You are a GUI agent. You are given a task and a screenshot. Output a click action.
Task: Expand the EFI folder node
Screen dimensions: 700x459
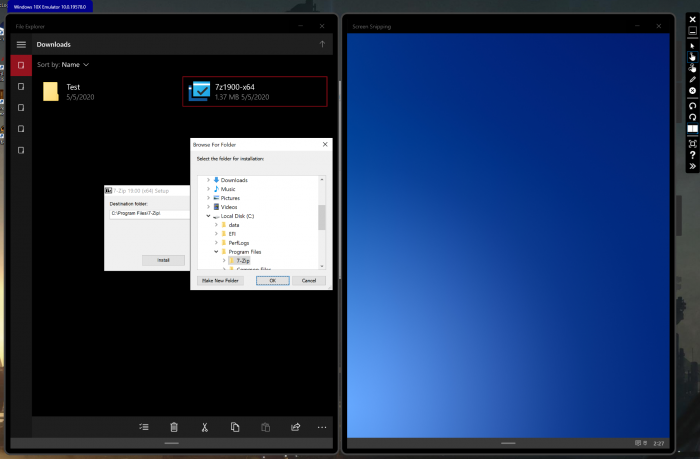click(216, 234)
